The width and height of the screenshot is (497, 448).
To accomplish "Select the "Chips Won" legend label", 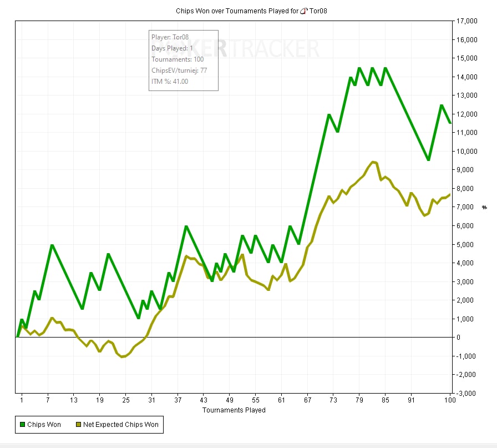I will (x=44, y=425).
